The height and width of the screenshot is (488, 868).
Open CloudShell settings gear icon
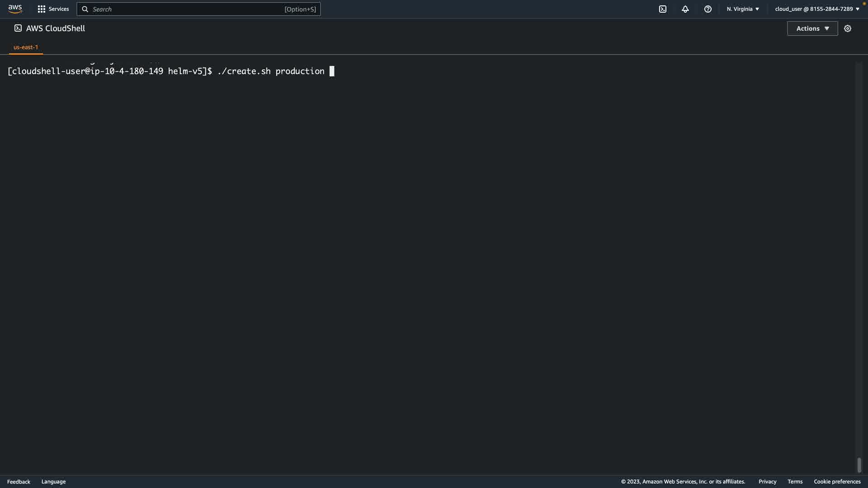848,28
